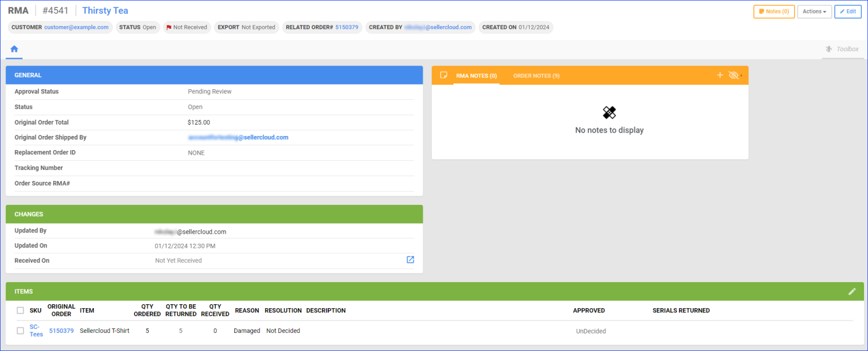The height and width of the screenshot is (351, 868).
Task: Open the SC-Tees SKU link
Action: point(36,331)
